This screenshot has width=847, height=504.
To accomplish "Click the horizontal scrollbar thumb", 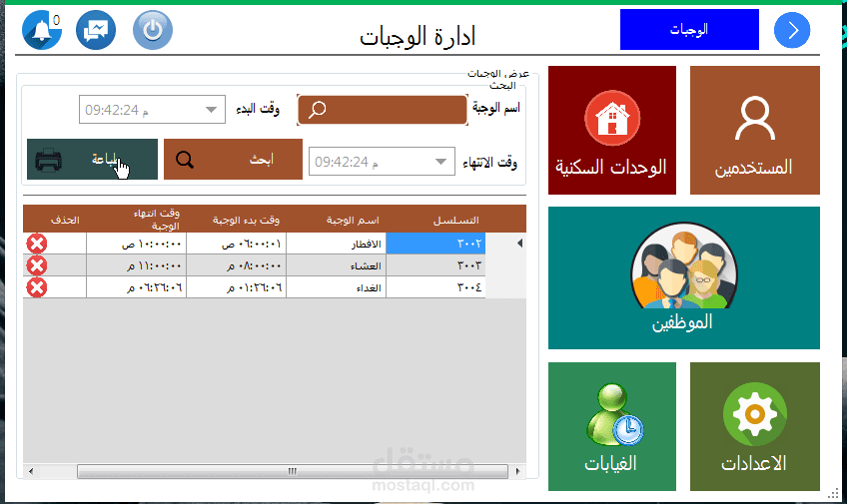I will [x=293, y=471].
